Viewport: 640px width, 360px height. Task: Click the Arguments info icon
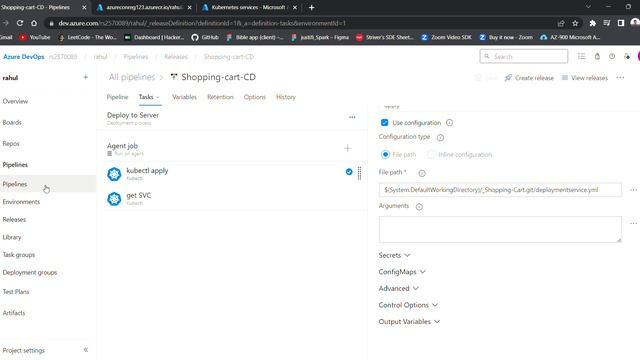[419, 207]
